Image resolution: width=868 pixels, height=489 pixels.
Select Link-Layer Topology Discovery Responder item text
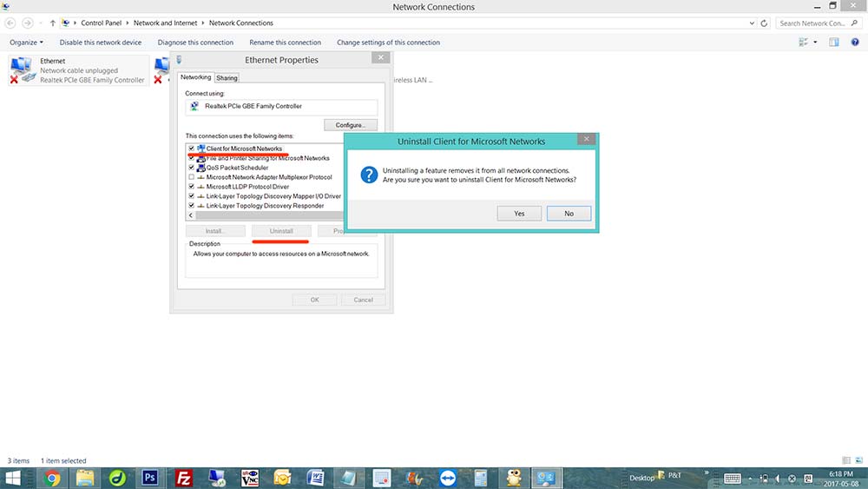coord(265,206)
